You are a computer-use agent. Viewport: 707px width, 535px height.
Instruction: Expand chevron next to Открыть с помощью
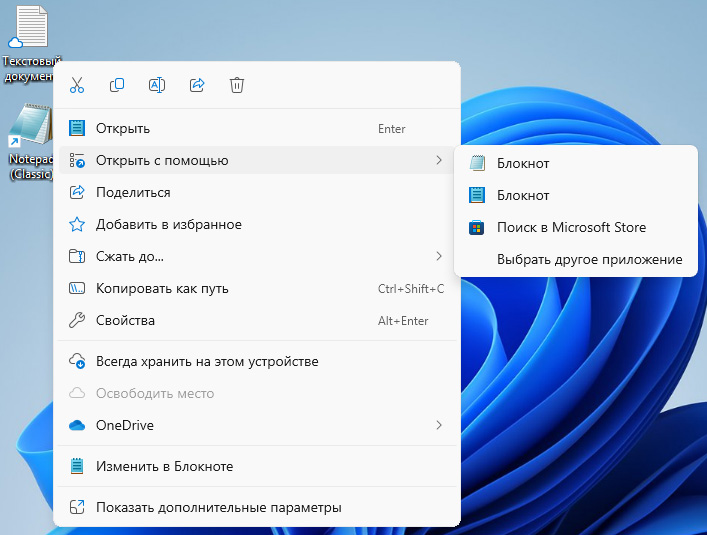pos(439,160)
